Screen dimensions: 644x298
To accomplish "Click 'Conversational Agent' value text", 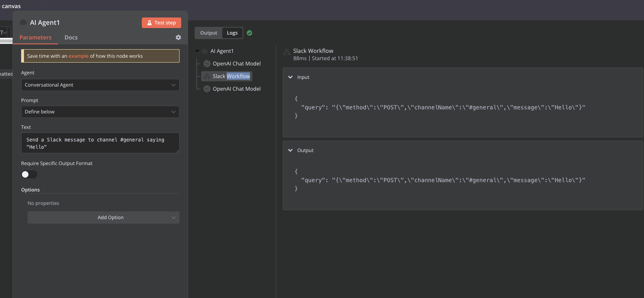I will [49, 85].
